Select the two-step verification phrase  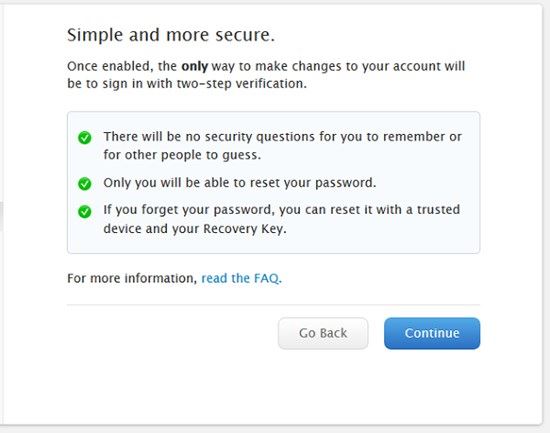(242, 84)
